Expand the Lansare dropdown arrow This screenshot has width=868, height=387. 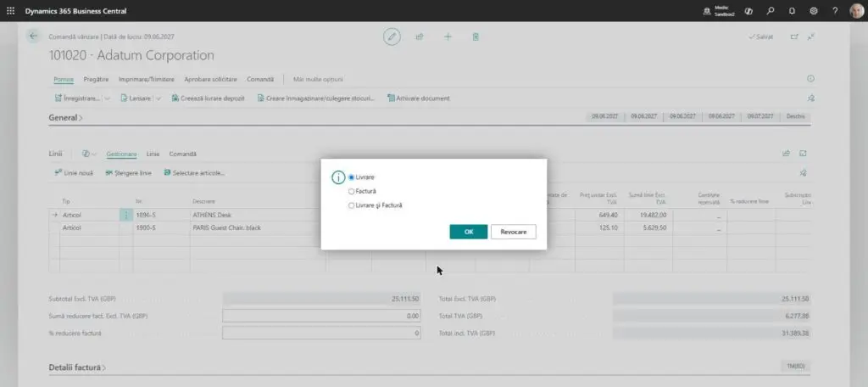click(x=158, y=98)
